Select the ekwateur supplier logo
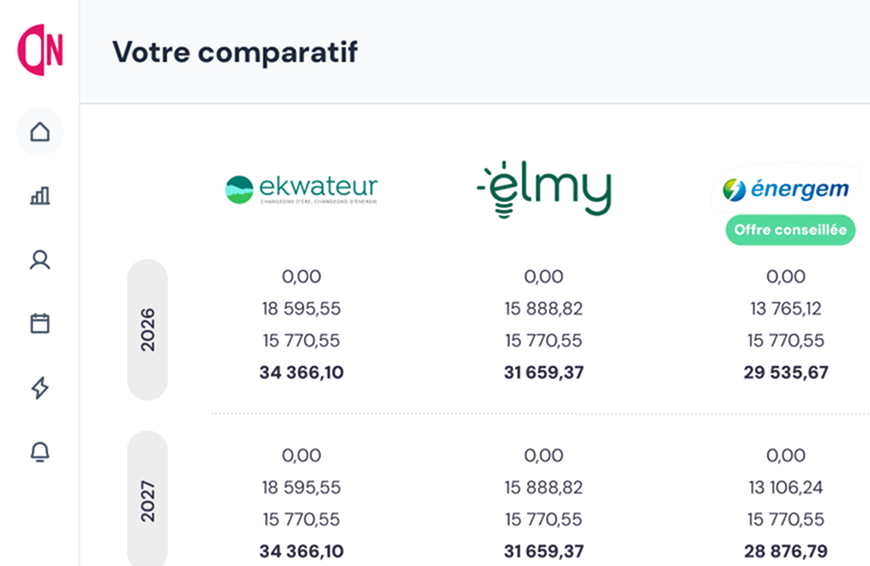This screenshot has width=870, height=566. click(301, 190)
